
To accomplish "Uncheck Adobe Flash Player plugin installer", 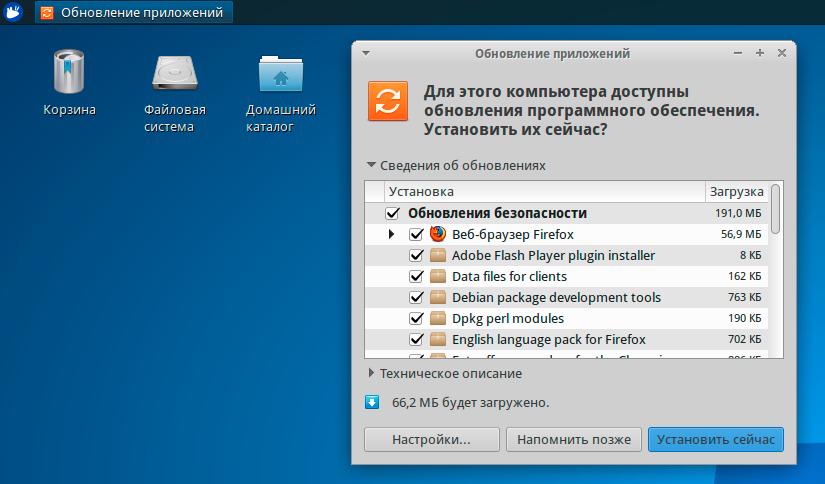I will 416,255.
